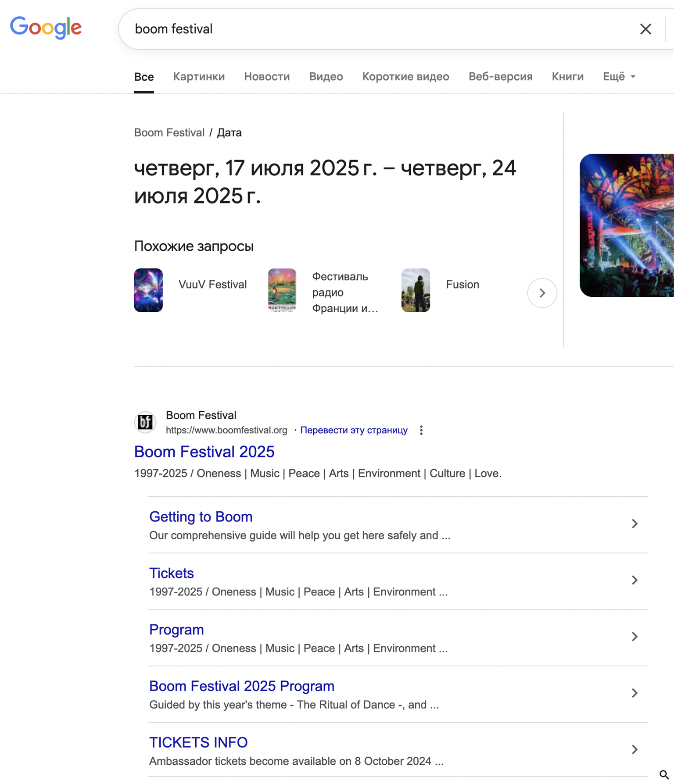
Task: Click 'Our comprehensive guide will help' snippet
Action: coord(300,535)
